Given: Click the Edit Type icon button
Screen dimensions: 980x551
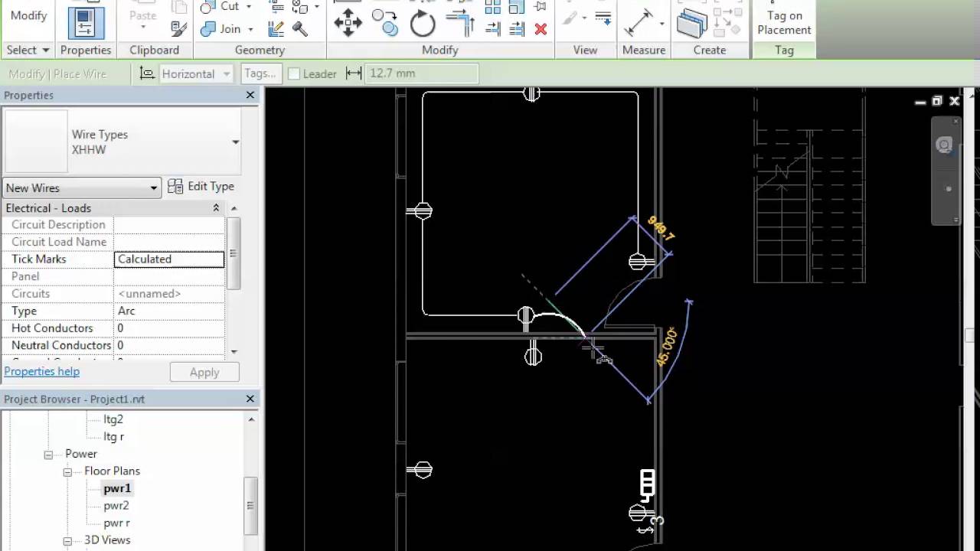Looking at the screenshot, I should pos(201,187).
